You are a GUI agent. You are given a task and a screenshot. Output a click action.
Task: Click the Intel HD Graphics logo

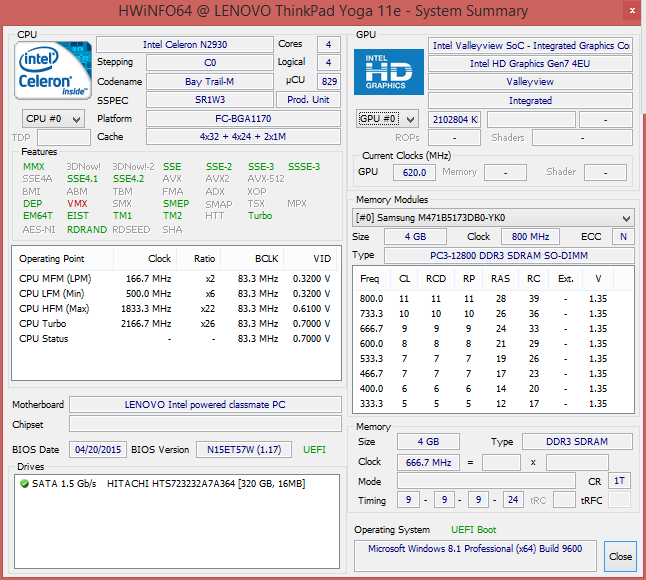click(388, 73)
